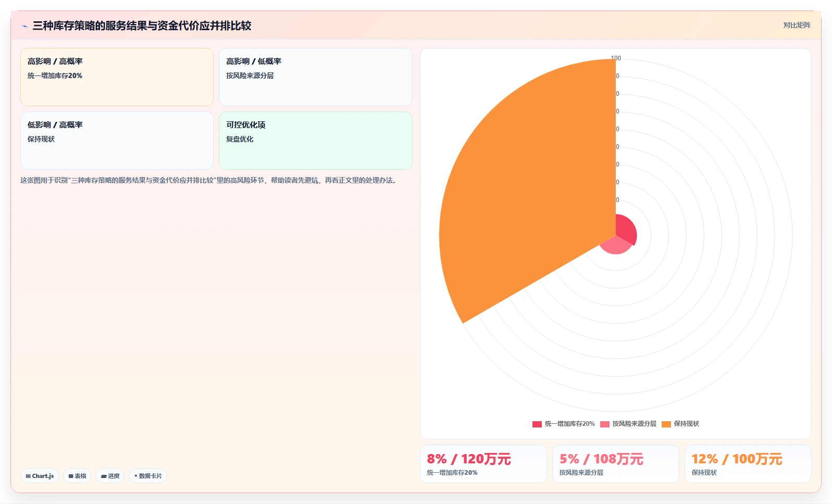Click 保持现状 text in the matrix card
This screenshot has width=832, height=504.
tap(41, 139)
